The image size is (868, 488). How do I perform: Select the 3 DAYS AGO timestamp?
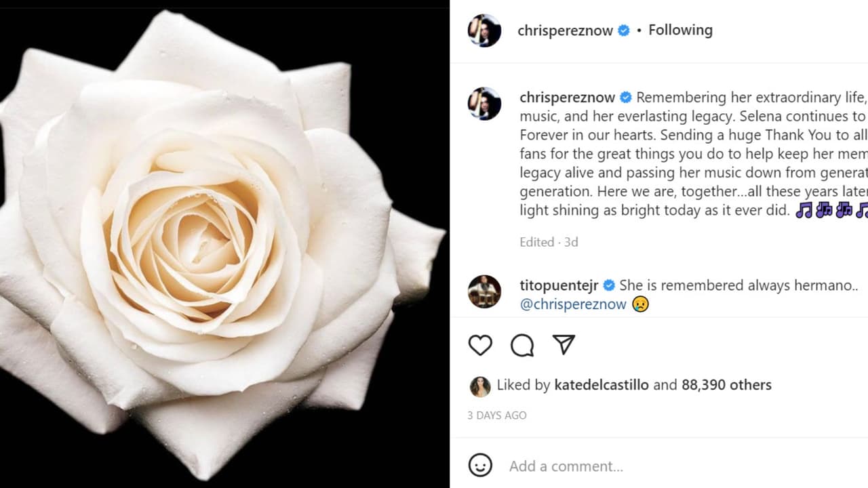(496, 415)
